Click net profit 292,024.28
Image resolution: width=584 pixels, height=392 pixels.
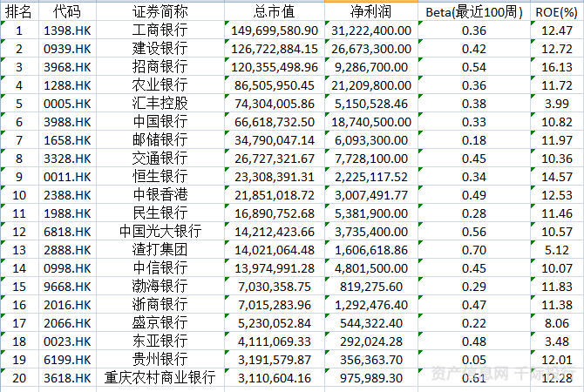pyautogui.click(x=371, y=341)
